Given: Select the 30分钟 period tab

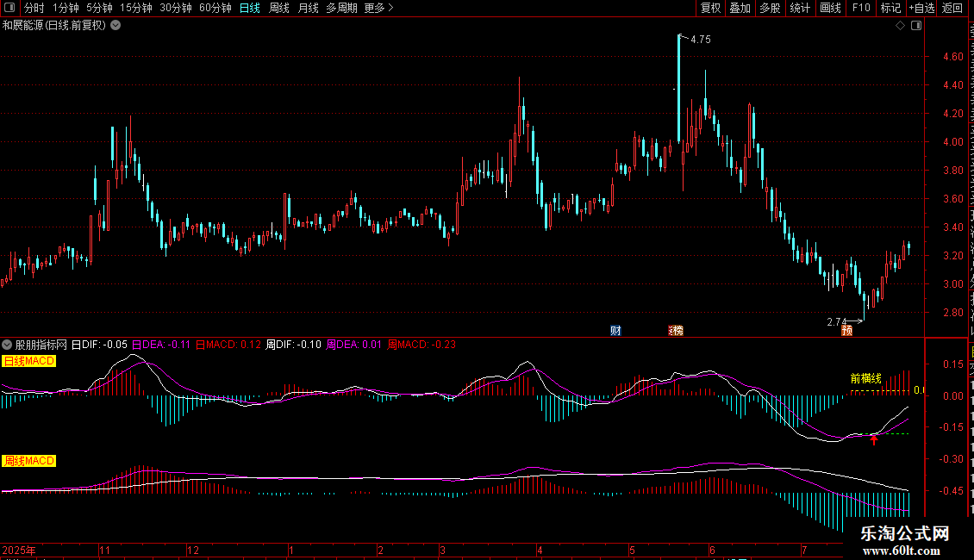Looking at the screenshot, I should pos(175,8).
